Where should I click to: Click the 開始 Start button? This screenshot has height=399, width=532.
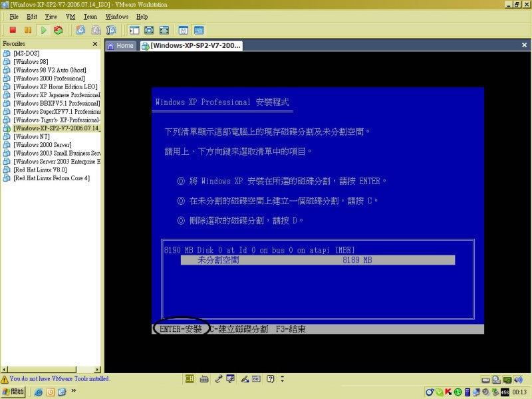[13, 392]
